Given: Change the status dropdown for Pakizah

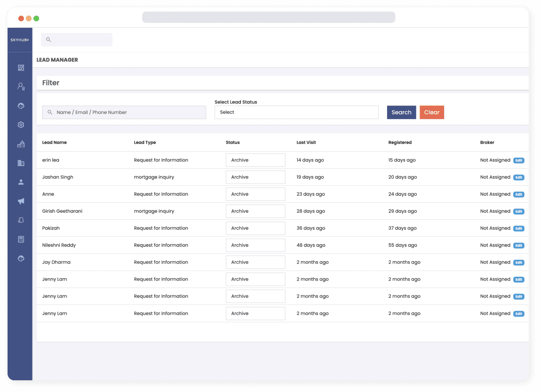Looking at the screenshot, I should pyautogui.click(x=255, y=228).
